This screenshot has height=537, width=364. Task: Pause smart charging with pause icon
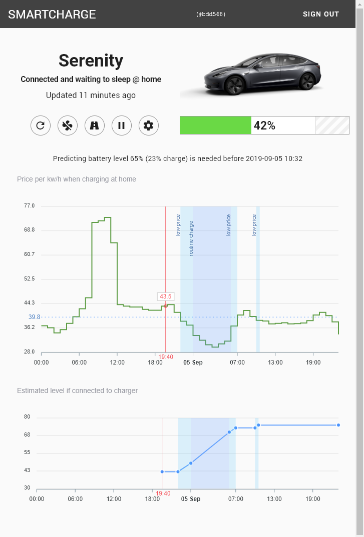coord(122,125)
